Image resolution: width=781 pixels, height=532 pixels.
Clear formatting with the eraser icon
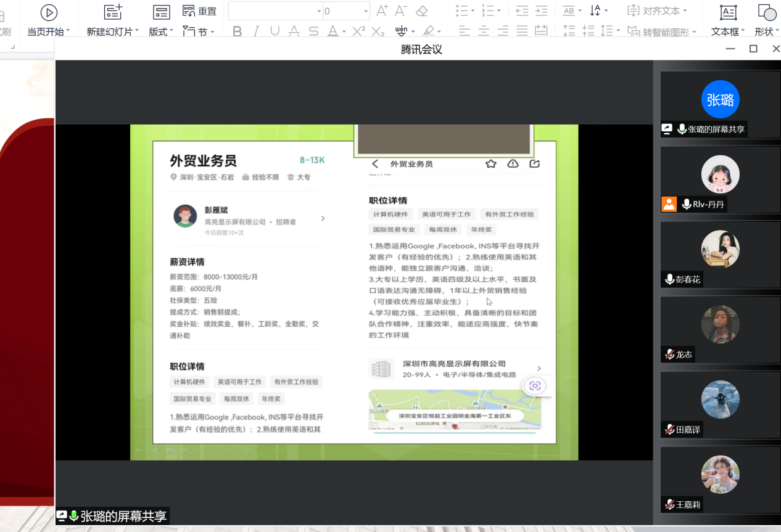[422, 11]
